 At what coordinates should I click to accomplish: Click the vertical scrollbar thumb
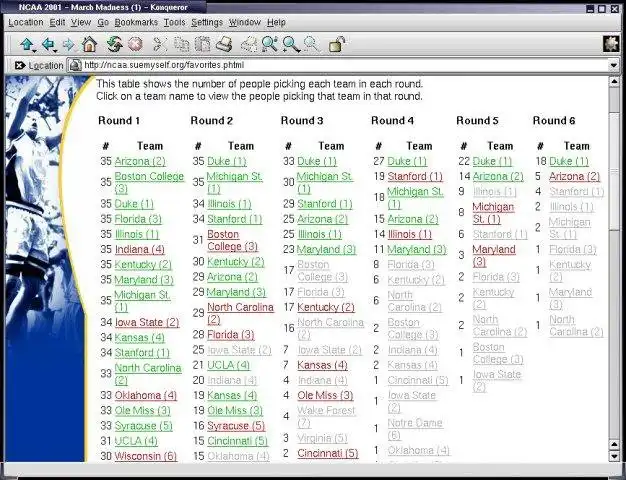click(614, 172)
